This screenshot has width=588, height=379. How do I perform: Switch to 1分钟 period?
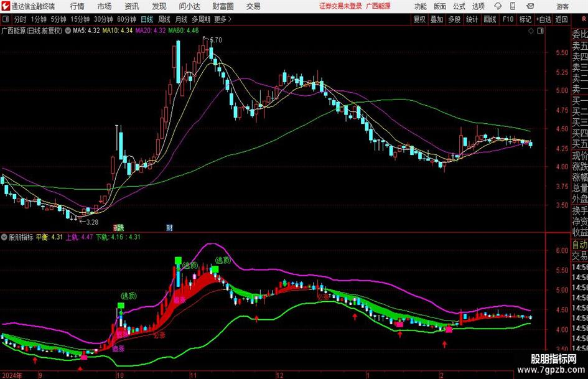pyautogui.click(x=39, y=19)
